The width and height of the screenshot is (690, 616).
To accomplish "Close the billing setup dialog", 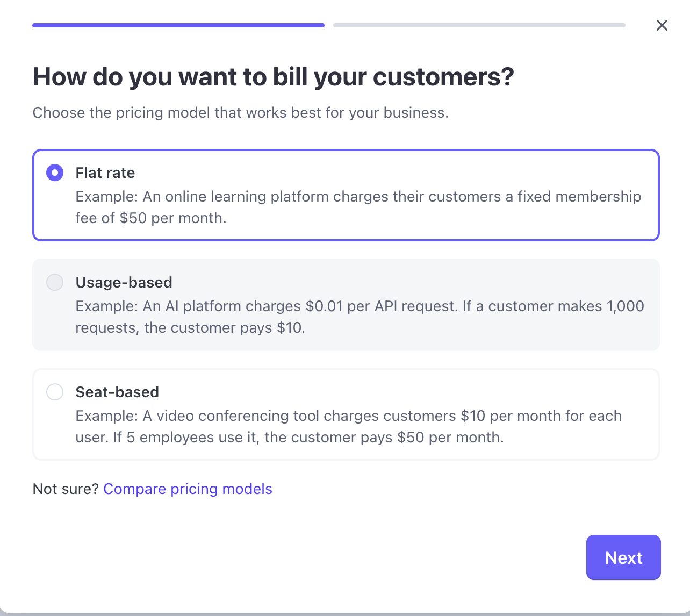I will 662,25.
